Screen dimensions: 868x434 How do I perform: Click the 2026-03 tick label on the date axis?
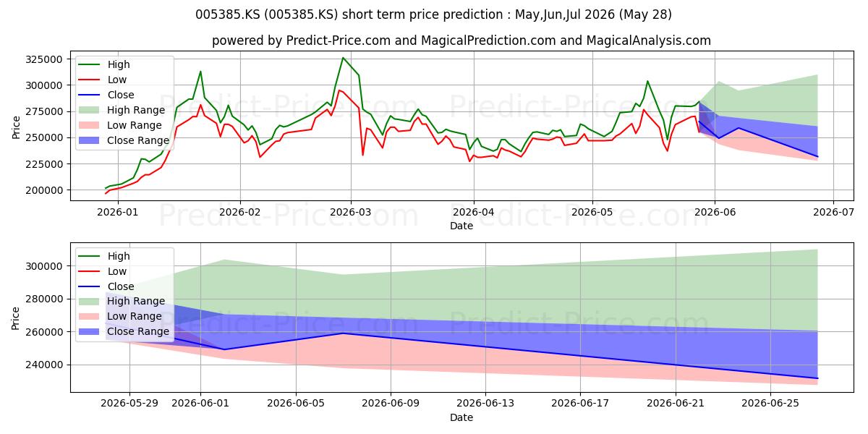[x=350, y=213]
